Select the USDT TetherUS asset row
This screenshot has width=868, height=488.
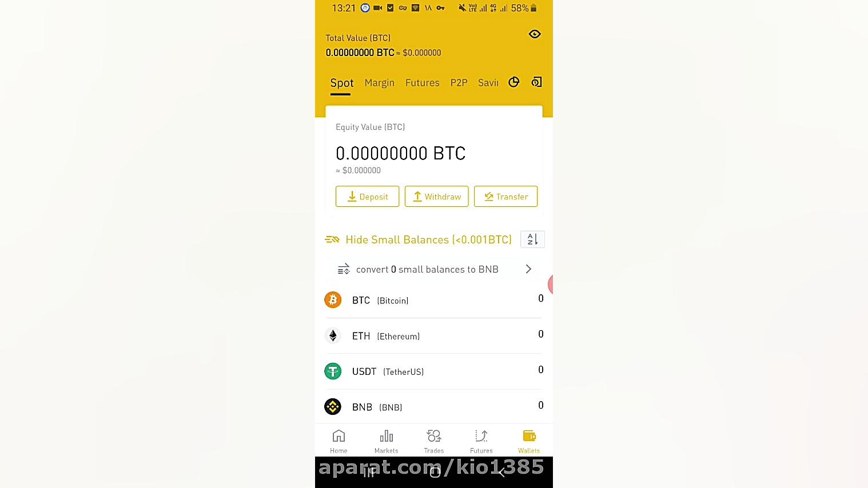pos(434,371)
